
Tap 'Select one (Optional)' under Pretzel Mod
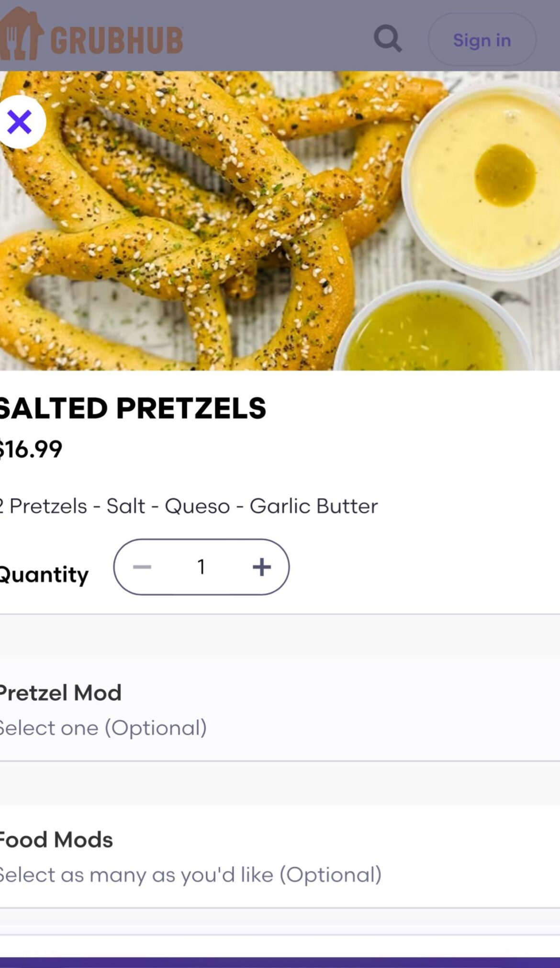[103, 728]
